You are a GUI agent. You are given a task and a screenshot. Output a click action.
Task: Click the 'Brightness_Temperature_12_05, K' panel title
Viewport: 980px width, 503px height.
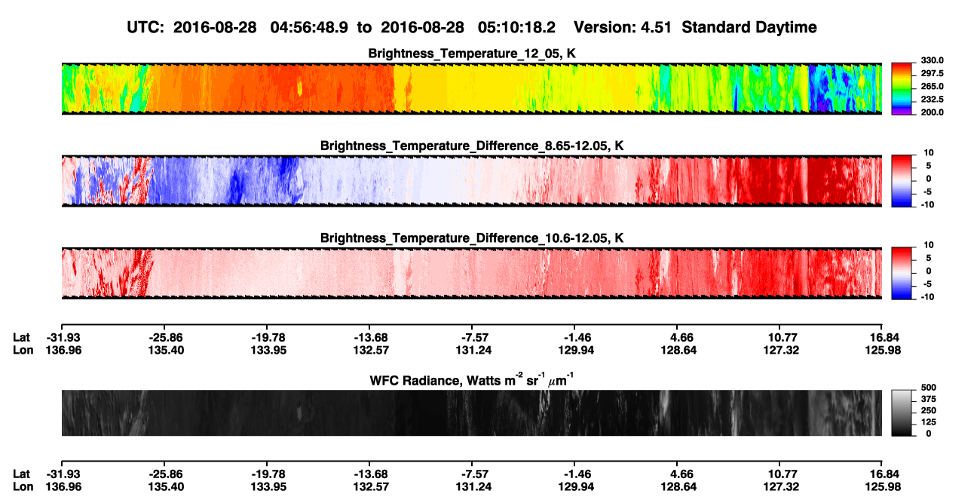471,54
